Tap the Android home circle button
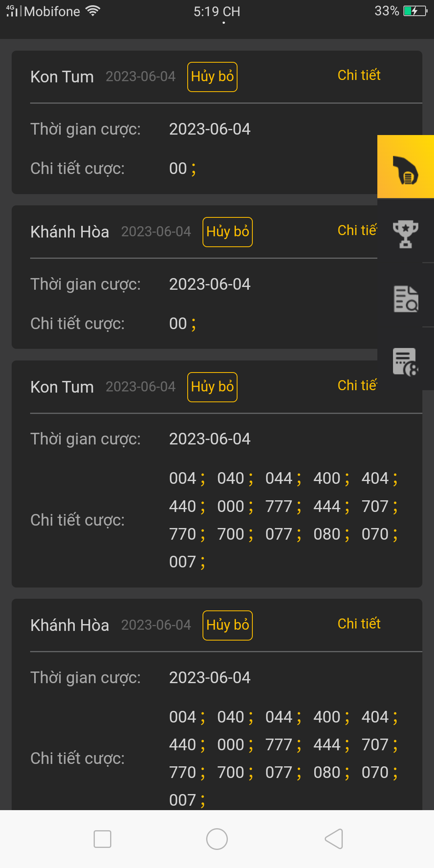 click(217, 839)
